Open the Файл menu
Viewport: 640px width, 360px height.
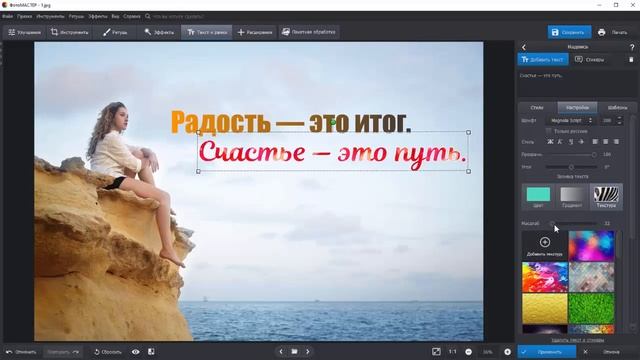coord(7,17)
